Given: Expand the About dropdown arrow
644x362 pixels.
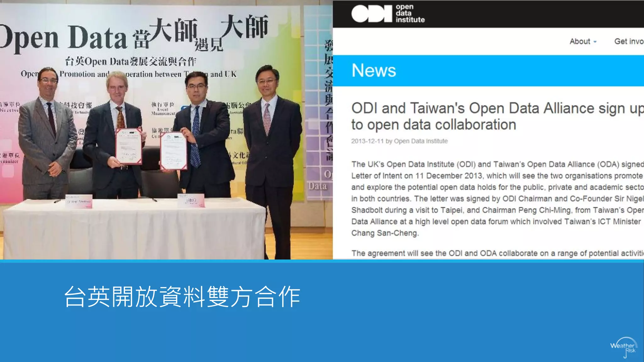Looking at the screenshot, I should pos(595,42).
